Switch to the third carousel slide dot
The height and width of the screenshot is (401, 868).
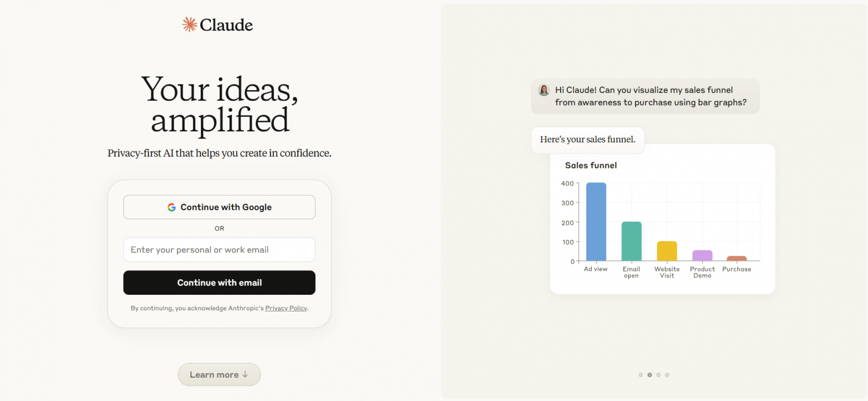pyautogui.click(x=658, y=375)
